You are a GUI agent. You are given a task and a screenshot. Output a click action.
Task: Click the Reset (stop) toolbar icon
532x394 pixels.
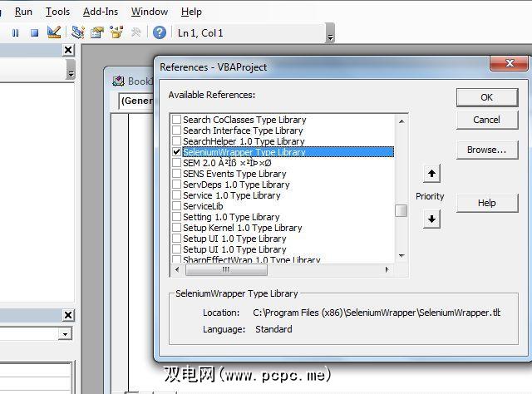[34, 33]
